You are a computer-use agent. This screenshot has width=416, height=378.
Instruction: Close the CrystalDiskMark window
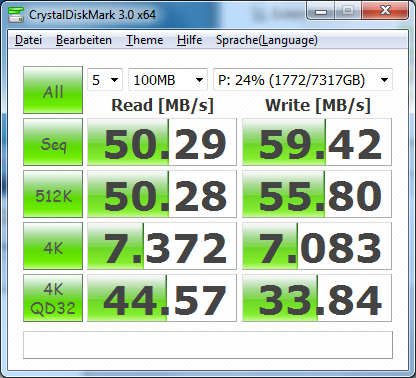pyautogui.click(x=385, y=11)
